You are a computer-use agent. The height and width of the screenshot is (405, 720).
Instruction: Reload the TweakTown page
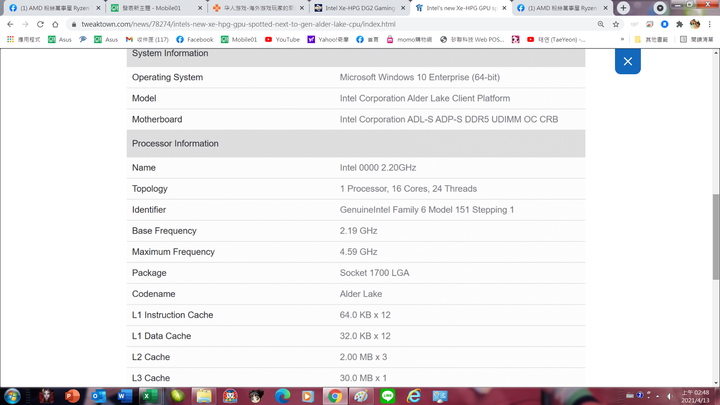tap(40, 24)
